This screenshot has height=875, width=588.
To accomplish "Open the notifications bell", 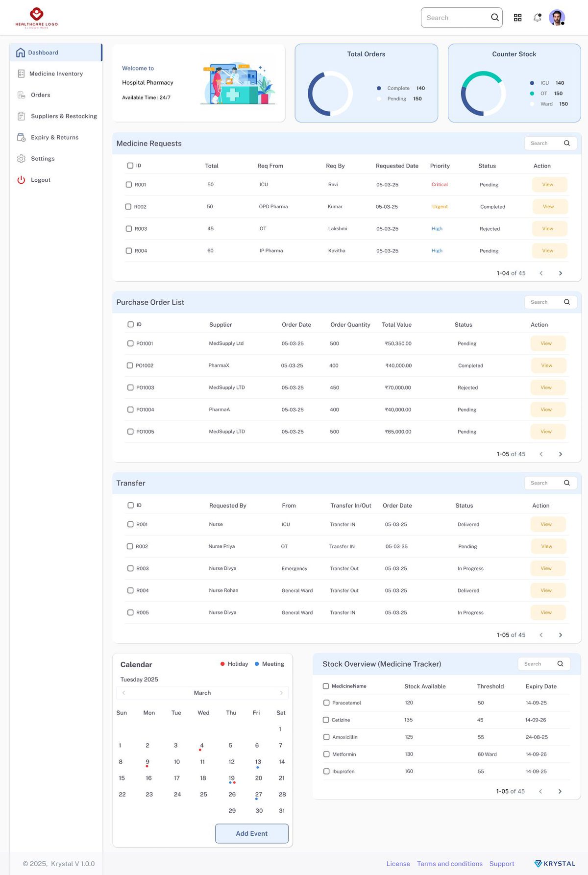I will click(x=538, y=18).
